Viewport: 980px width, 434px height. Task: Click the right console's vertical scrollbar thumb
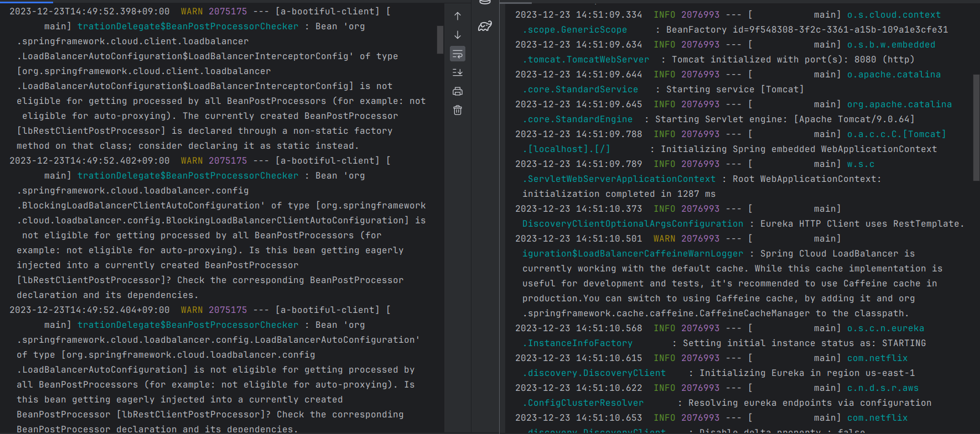976,127
